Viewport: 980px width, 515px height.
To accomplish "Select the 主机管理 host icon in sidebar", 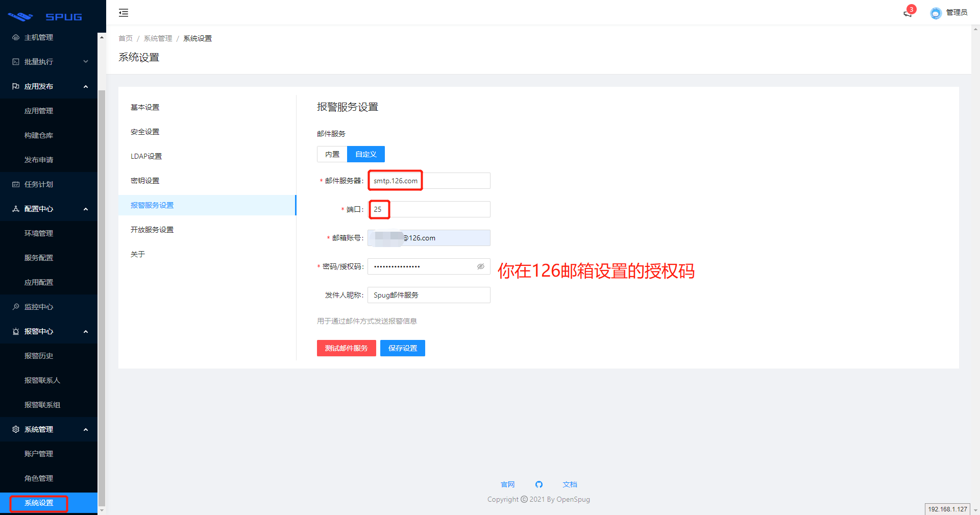I will [x=15, y=37].
